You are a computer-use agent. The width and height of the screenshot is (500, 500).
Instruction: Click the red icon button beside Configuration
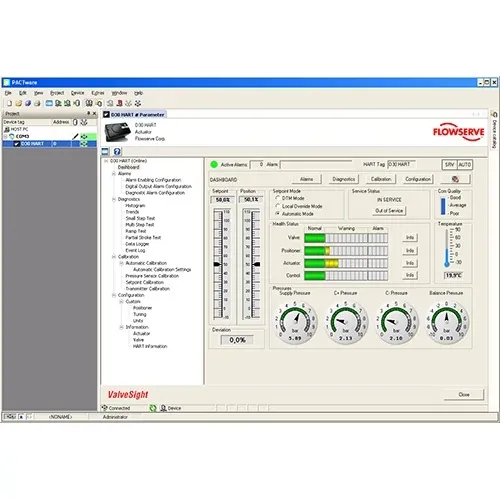coord(455,179)
